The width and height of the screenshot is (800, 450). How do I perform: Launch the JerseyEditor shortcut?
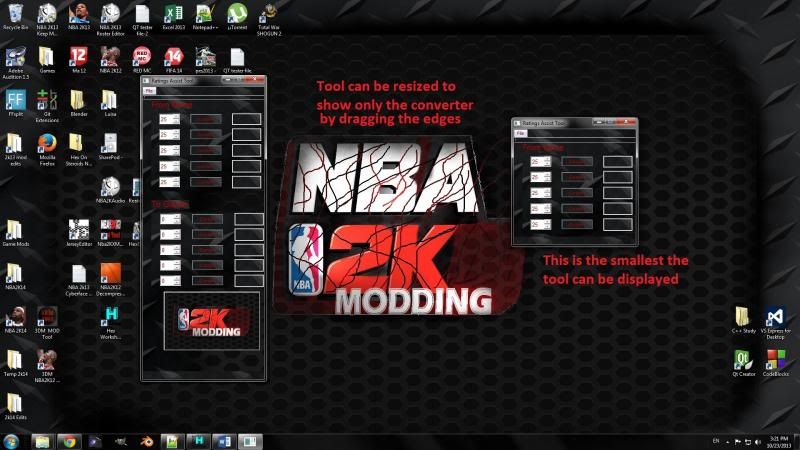[79, 233]
